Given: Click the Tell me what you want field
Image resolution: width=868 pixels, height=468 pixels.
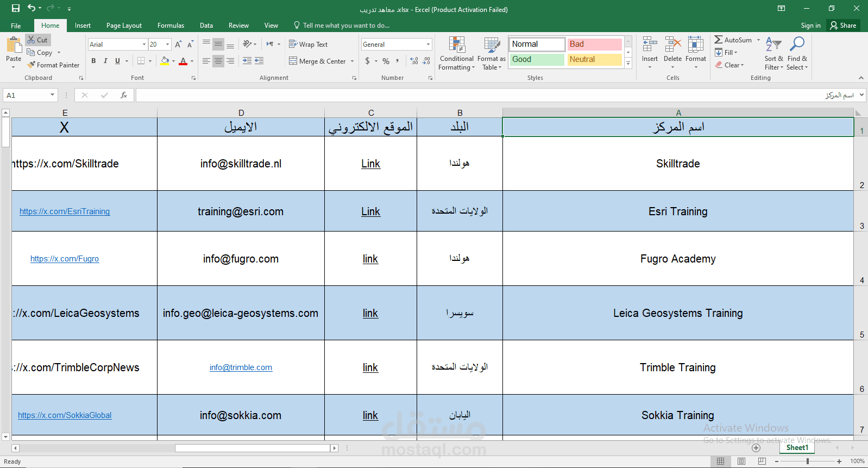Looking at the screenshot, I should click(x=341, y=26).
